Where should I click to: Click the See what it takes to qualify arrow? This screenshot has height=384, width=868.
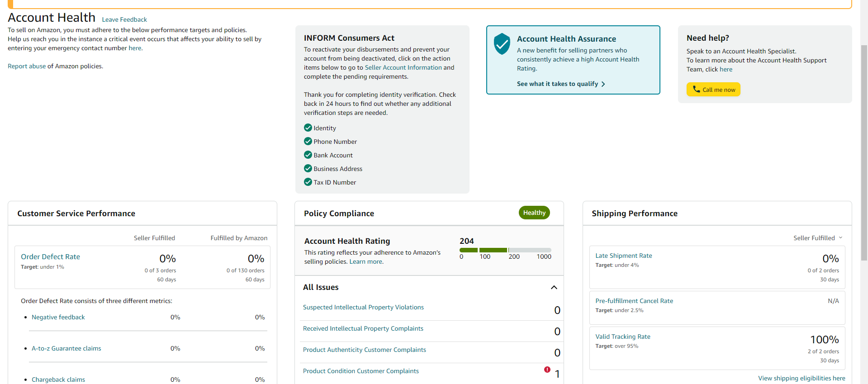click(603, 84)
